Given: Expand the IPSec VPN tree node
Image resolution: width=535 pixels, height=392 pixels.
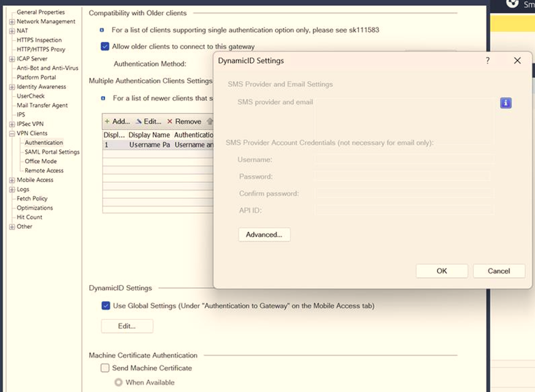Looking at the screenshot, I should 12,124.
